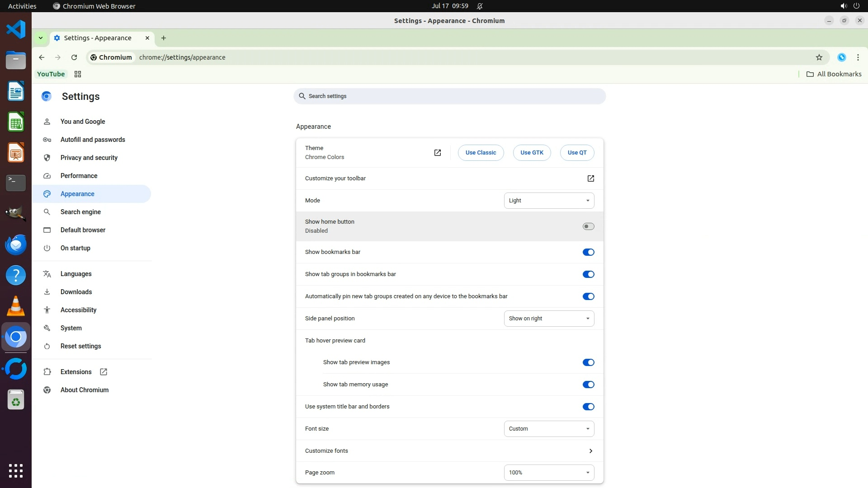Viewport: 868px width, 488px height.
Task: Click the profile avatar icon
Action: 841,57
